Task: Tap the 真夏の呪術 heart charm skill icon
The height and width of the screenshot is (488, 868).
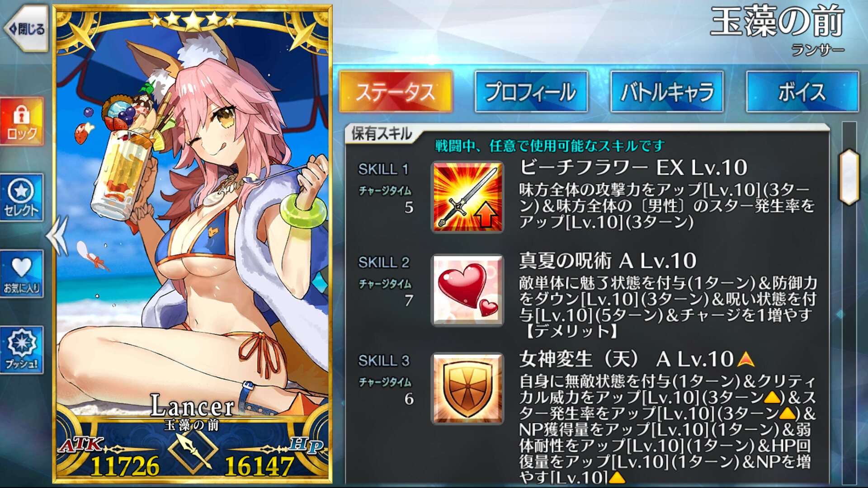Action: point(467,290)
